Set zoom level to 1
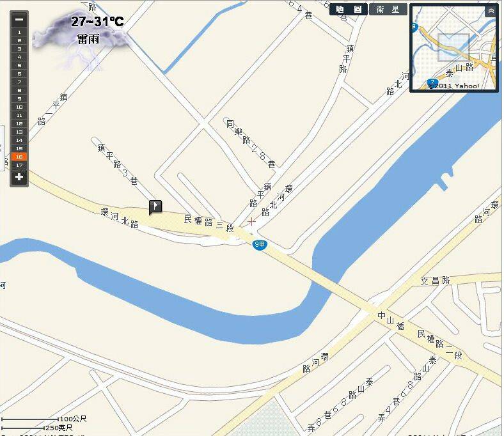This screenshot has height=436, width=504. 19,32
